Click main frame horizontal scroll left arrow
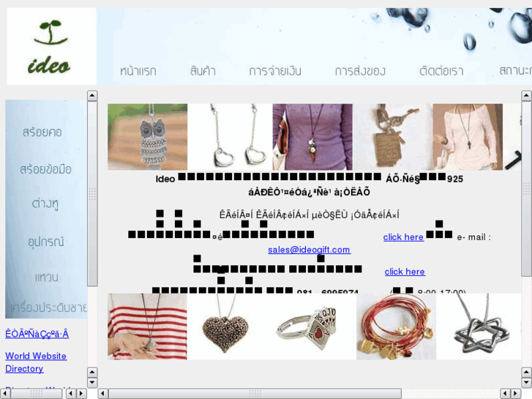This screenshot has width=532, height=399. tap(103, 394)
